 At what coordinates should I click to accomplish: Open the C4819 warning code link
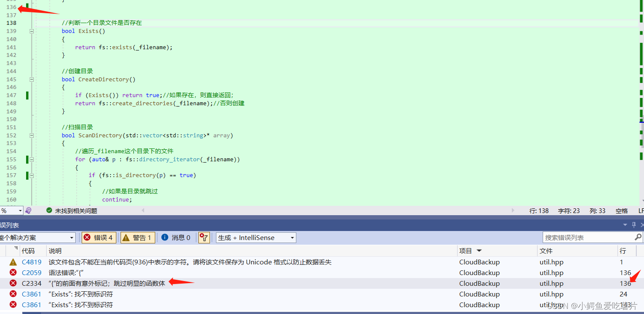pyautogui.click(x=32, y=262)
